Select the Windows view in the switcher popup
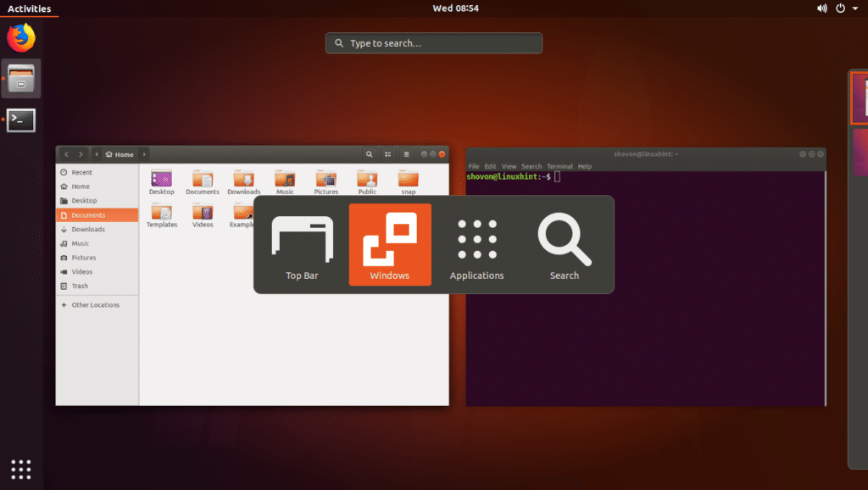Viewport: 868px width, 490px height. point(390,244)
